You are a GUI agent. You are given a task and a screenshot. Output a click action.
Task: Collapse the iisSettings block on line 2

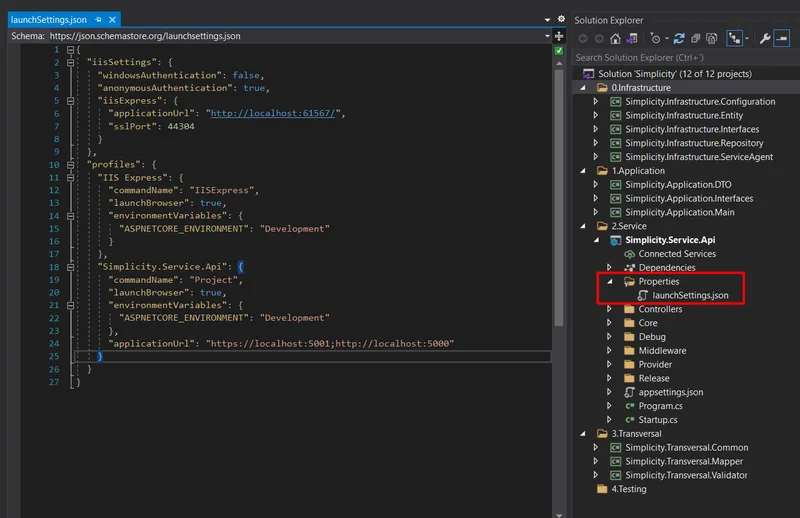click(x=70, y=62)
